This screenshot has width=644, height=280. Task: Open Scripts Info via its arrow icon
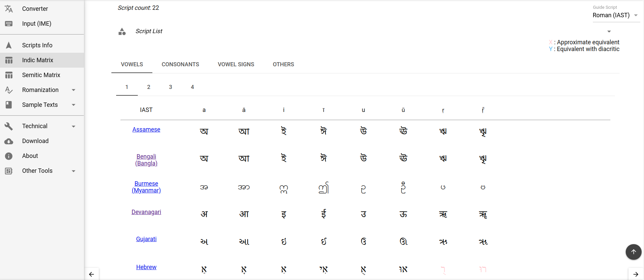point(9,45)
